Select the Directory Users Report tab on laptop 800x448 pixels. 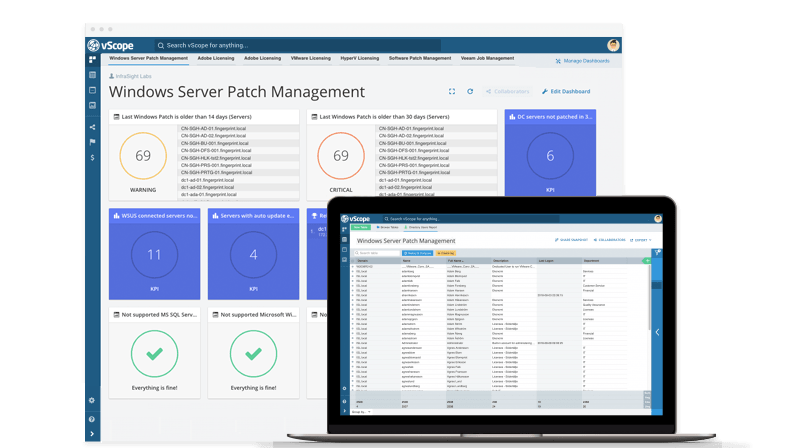click(x=421, y=228)
